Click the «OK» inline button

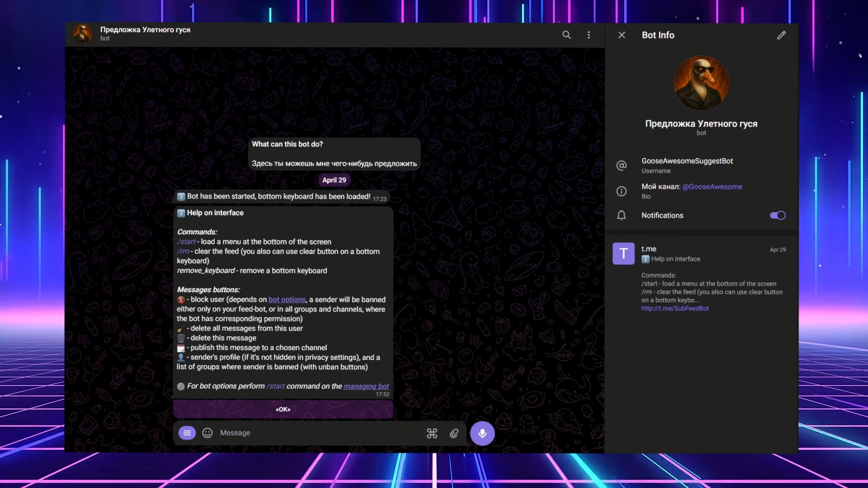(283, 409)
